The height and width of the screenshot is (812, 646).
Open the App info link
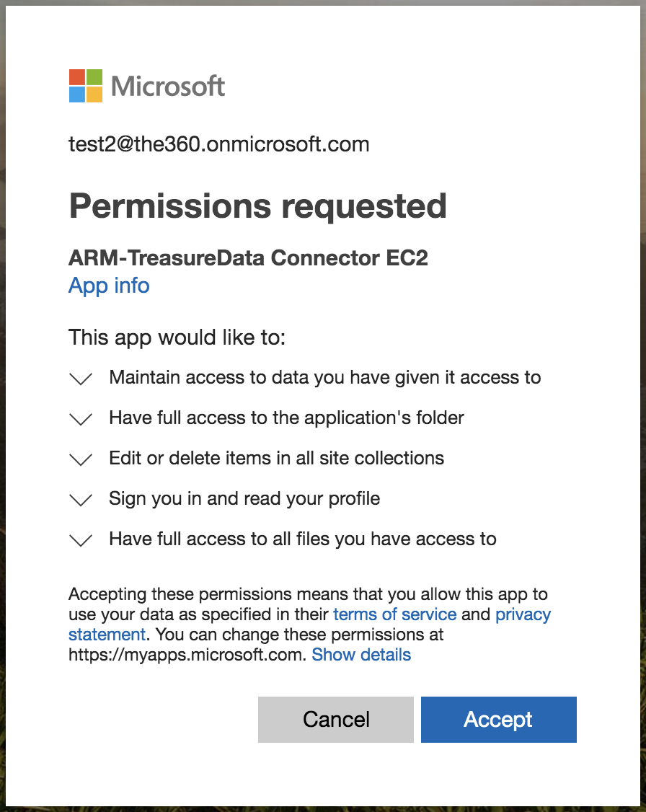tap(109, 286)
